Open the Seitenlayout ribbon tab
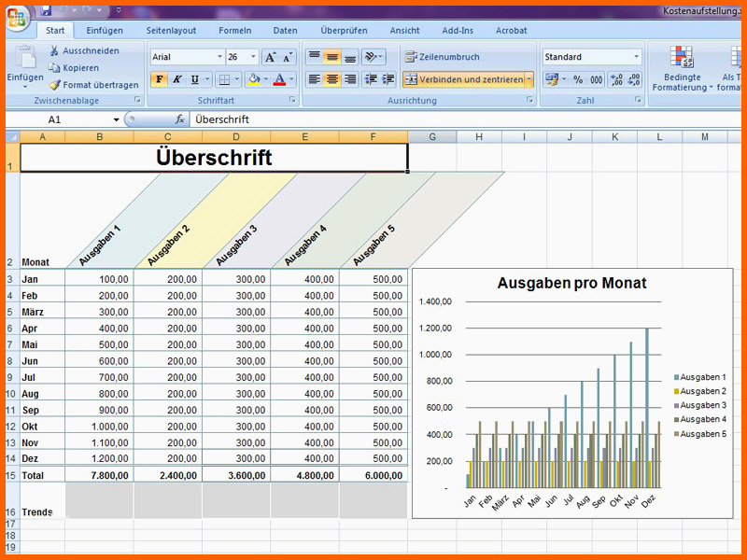The width and height of the screenshot is (747, 560). [x=171, y=31]
